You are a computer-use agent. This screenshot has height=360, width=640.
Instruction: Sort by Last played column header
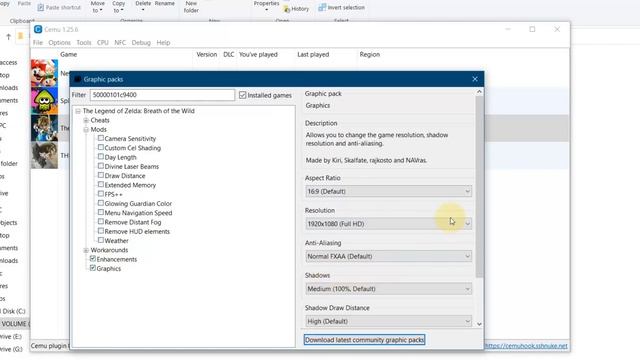[x=313, y=54]
